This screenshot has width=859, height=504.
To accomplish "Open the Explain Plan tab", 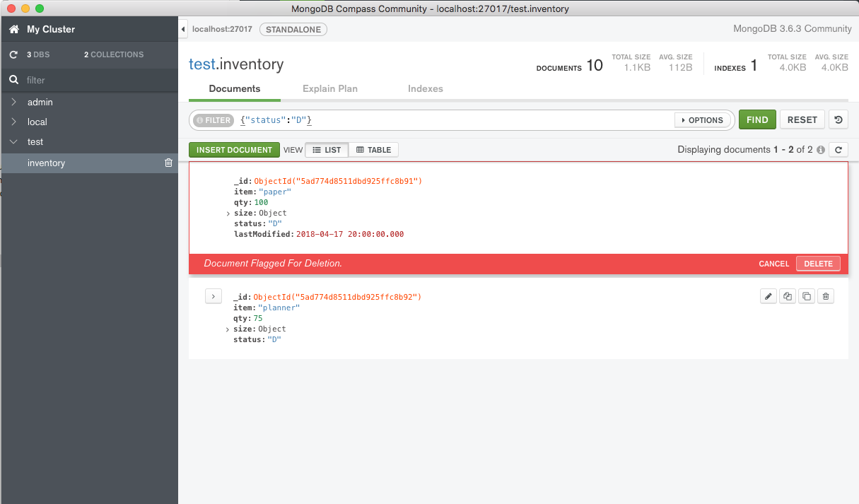I will click(329, 88).
